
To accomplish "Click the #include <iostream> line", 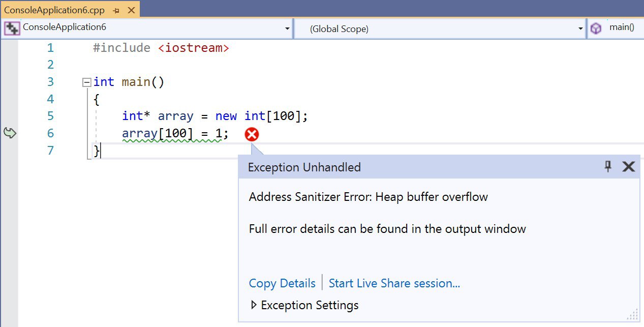I will point(161,48).
